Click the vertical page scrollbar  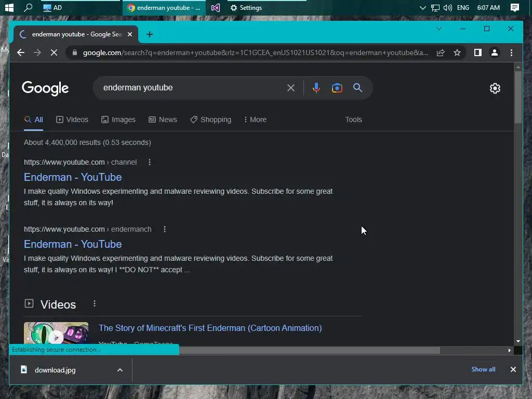[x=518, y=98]
